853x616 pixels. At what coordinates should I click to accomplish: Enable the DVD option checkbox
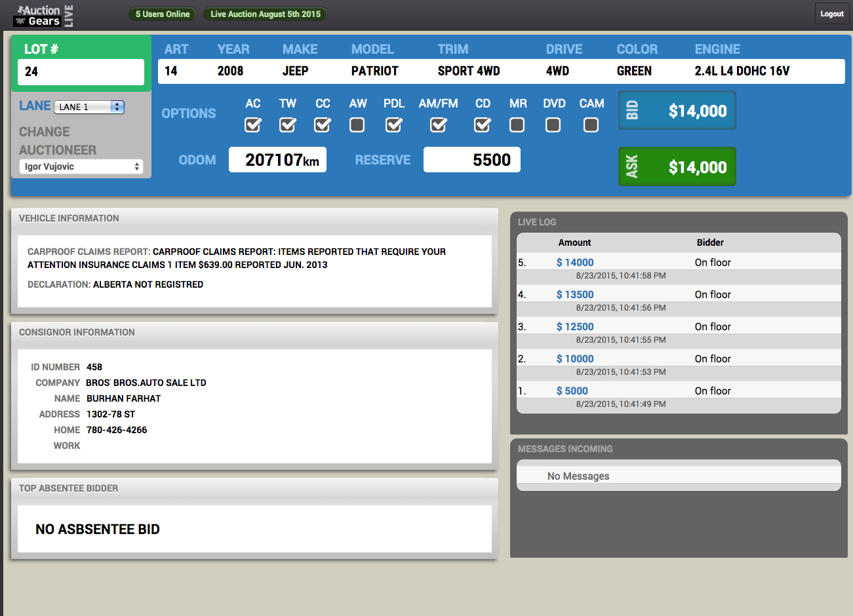[x=553, y=125]
